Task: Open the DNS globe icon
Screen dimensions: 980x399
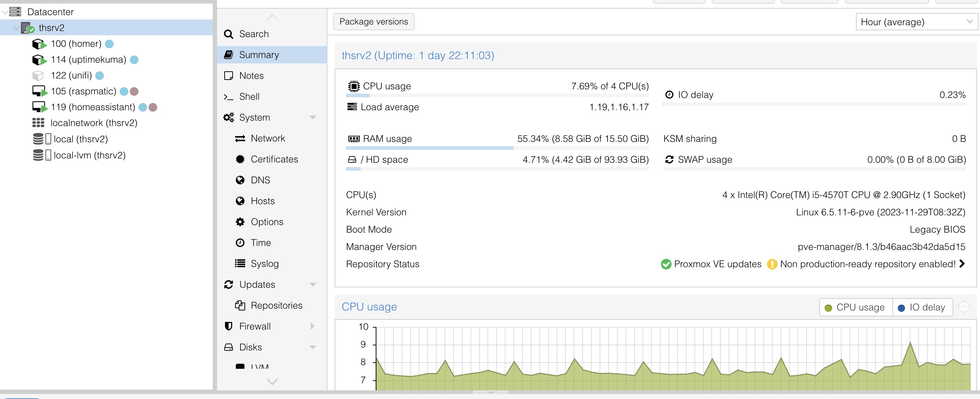Action: 240,180
